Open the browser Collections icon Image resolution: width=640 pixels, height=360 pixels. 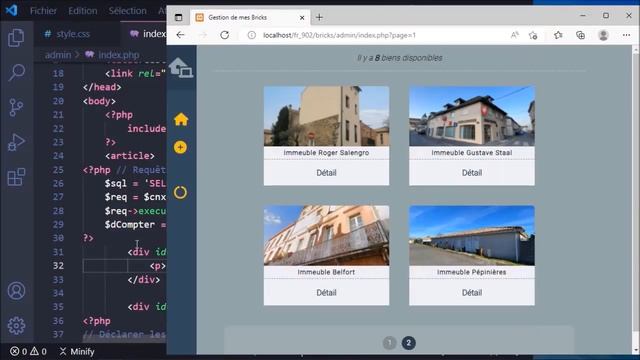[580, 35]
